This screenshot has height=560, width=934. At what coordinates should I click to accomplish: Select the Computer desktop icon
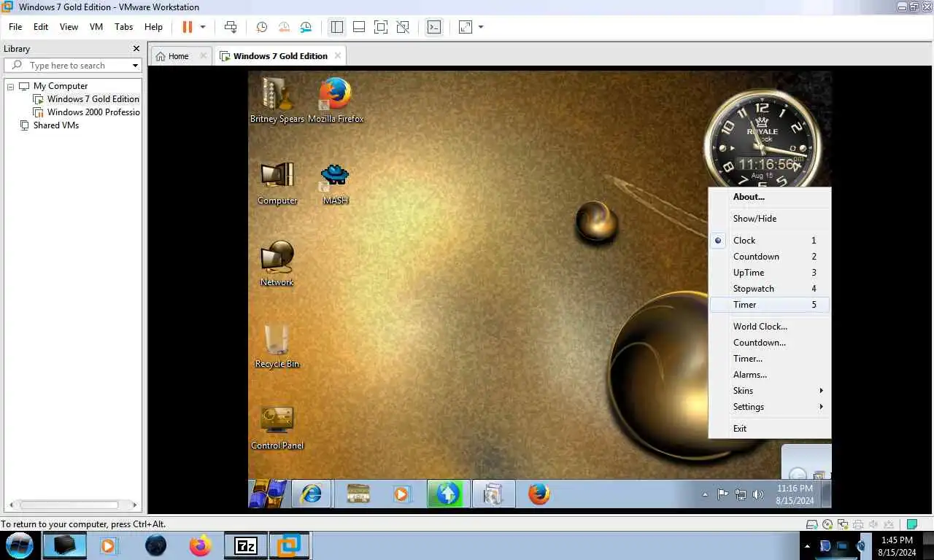coord(277,183)
